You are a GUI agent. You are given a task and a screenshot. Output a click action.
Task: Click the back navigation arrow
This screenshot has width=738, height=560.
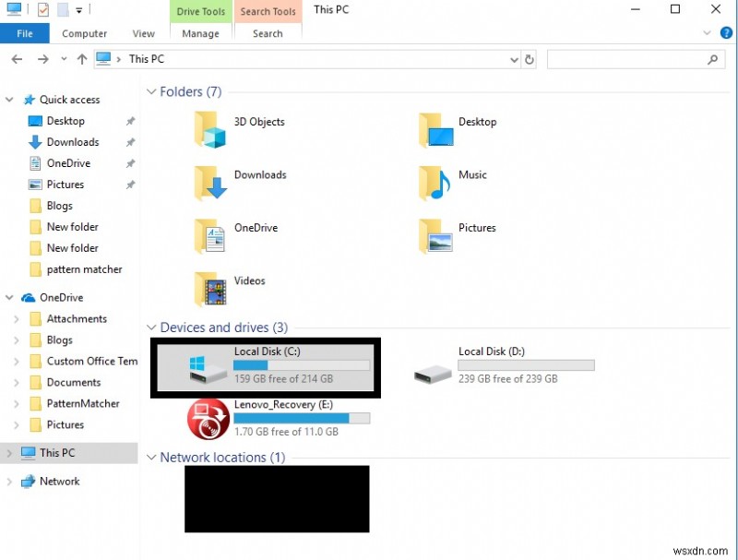16,59
